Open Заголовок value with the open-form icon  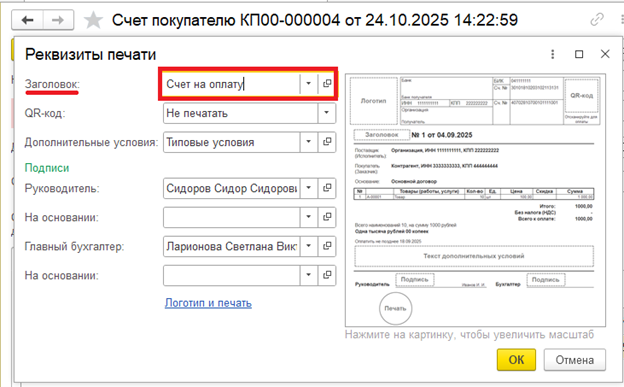[327, 84]
